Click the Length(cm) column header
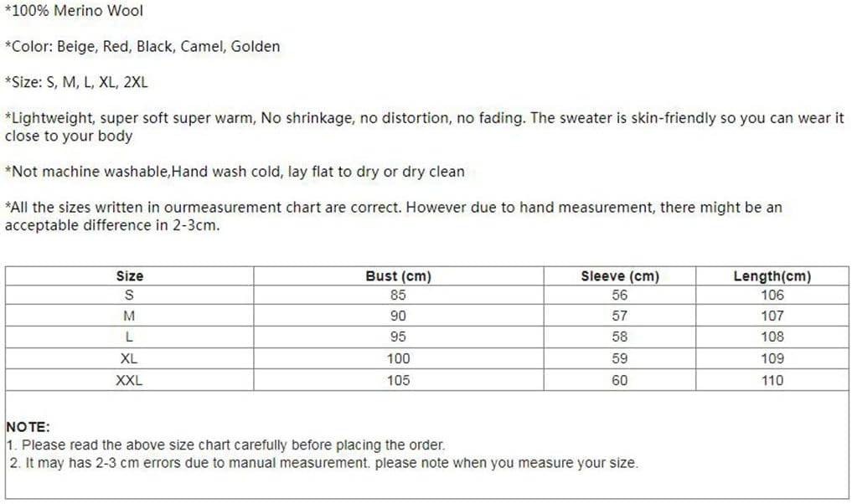The height and width of the screenshot is (504, 852). pos(772,276)
